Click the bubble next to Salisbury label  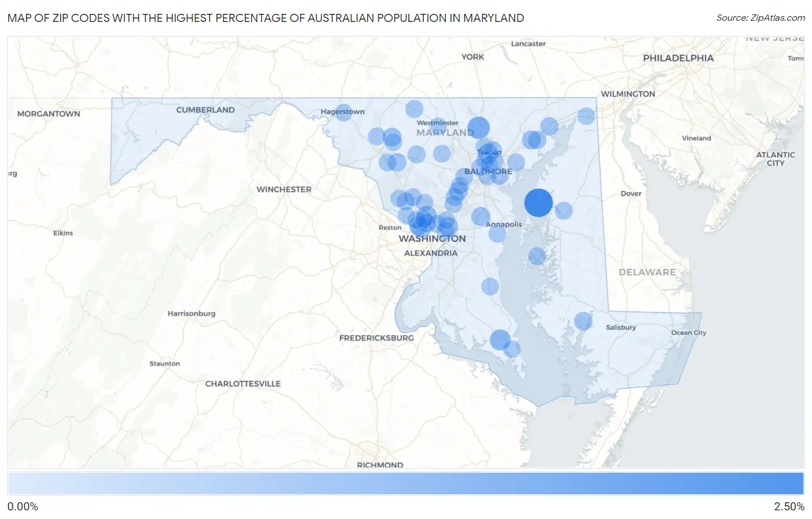tap(583, 321)
